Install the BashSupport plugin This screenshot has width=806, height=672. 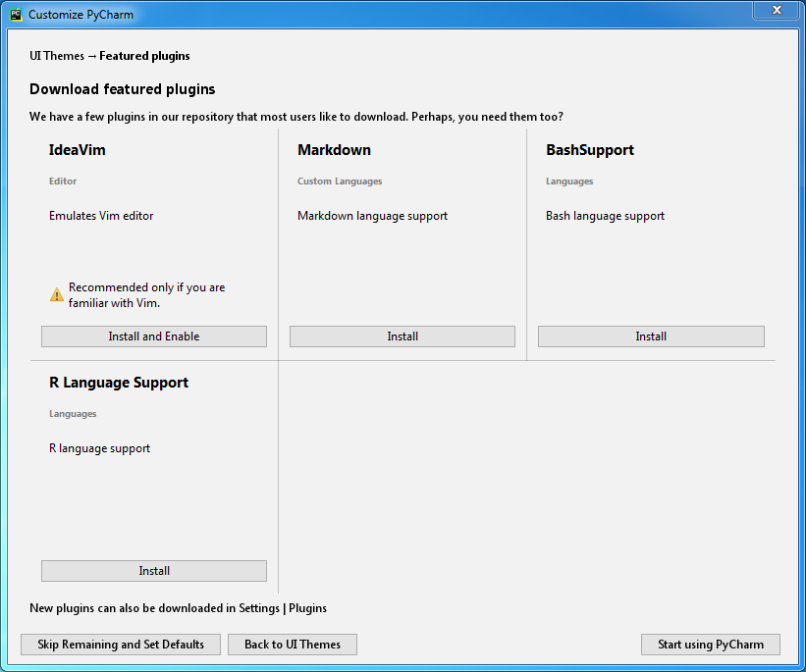click(x=651, y=336)
